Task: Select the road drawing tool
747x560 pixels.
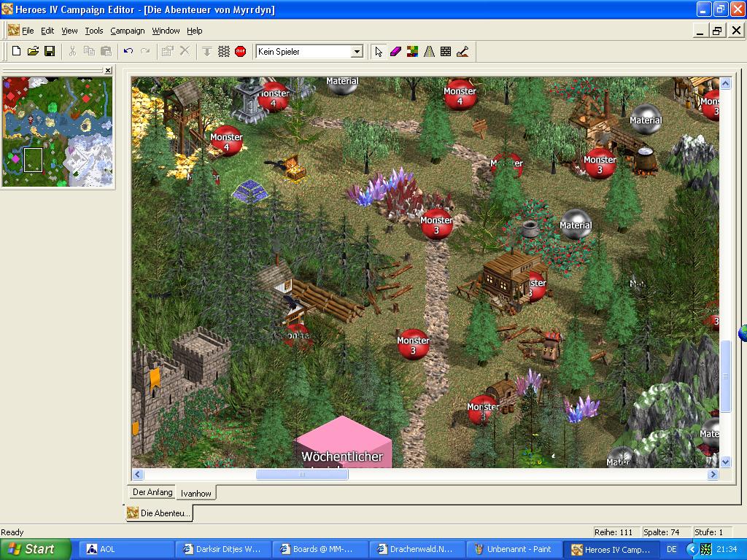Action: click(x=429, y=51)
